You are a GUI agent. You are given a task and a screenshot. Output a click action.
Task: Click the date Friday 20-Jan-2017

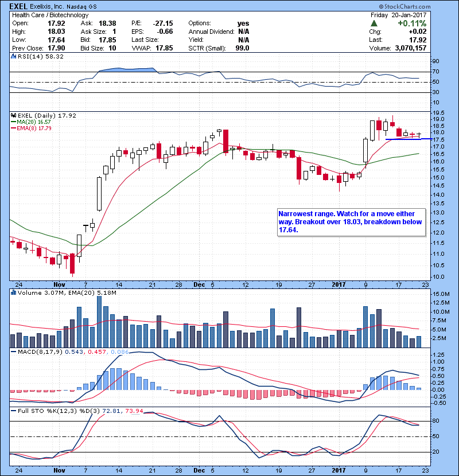(398, 15)
